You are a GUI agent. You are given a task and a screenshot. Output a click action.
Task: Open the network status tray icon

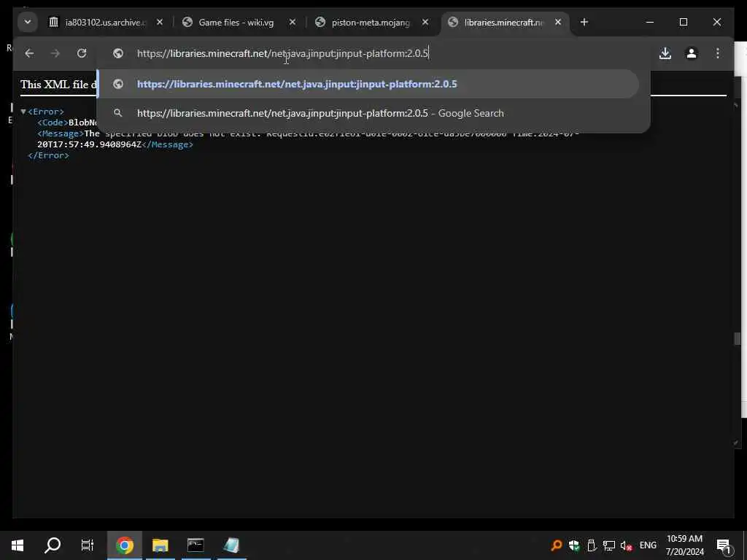pyautogui.click(x=608, y=545)
